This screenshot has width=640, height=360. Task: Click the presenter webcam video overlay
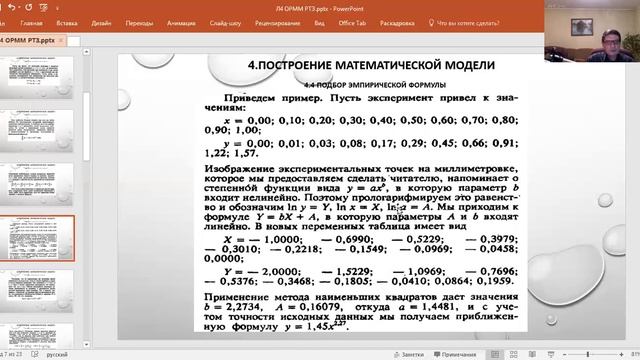tap(592, 31)
